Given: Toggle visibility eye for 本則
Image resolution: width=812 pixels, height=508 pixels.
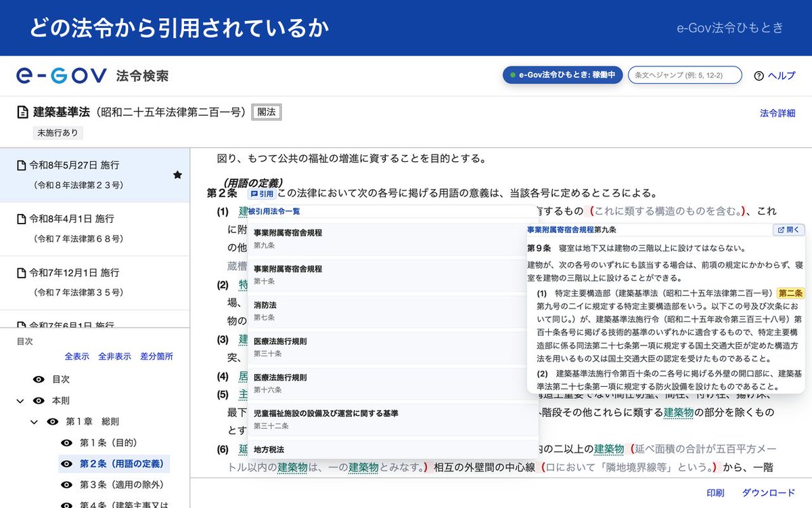Looking at the screenshot, I should pos(39,400).
